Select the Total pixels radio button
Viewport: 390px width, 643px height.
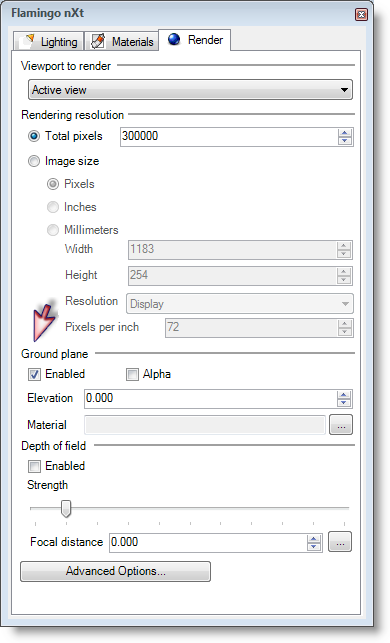click(x=34, y=136)
